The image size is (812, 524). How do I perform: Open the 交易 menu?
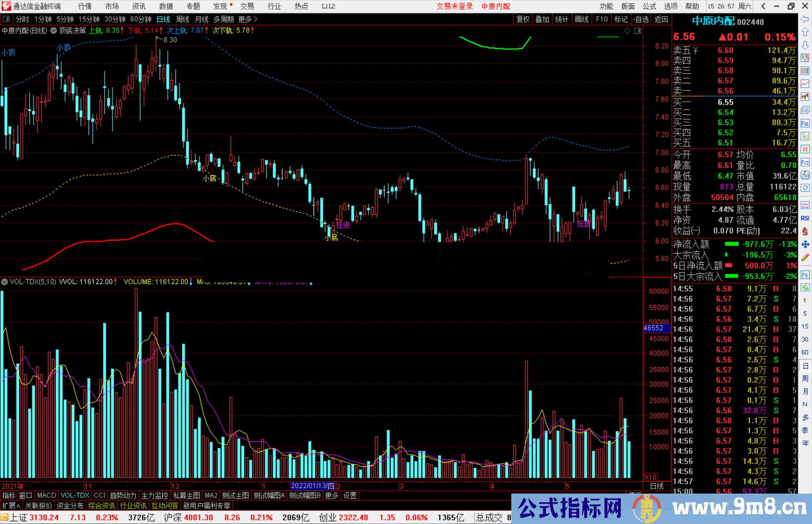(247, 6)
